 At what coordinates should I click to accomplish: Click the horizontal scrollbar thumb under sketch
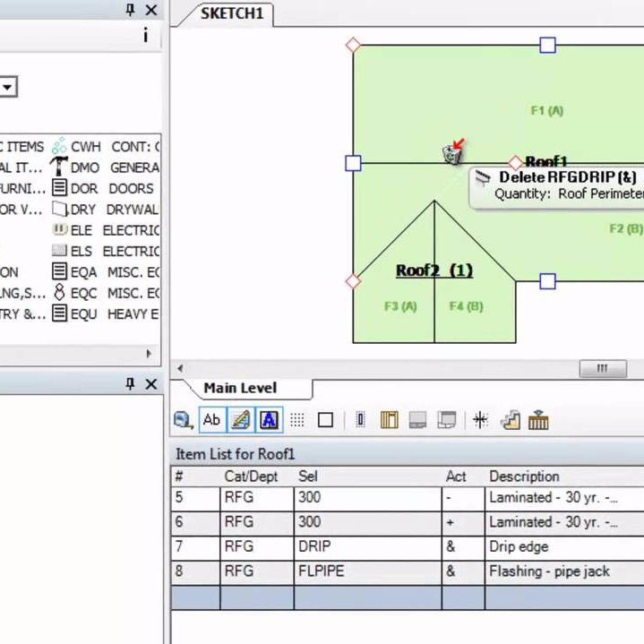click(602, 368)
